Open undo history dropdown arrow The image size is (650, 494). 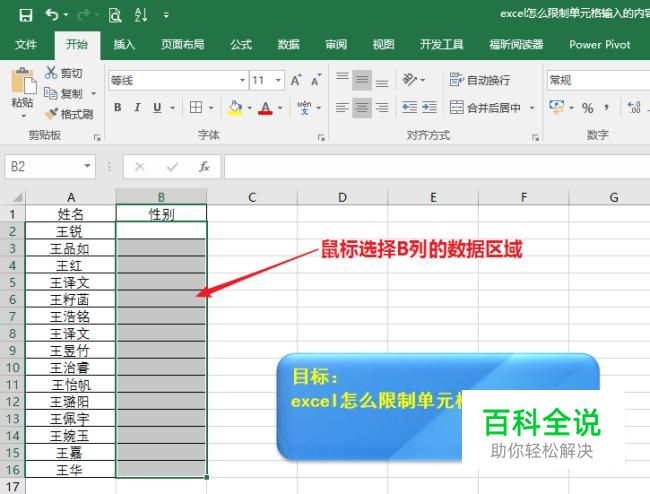[66, 15]
